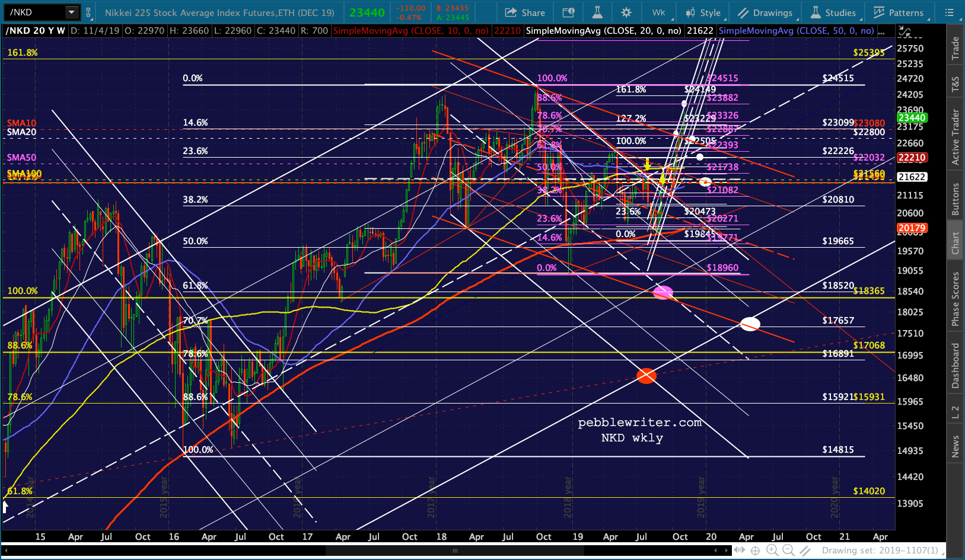Image resolution: width=965 pixels, height=560 pixels.
Task: Click the $14020 yellow level label
Action: (869, 491)
